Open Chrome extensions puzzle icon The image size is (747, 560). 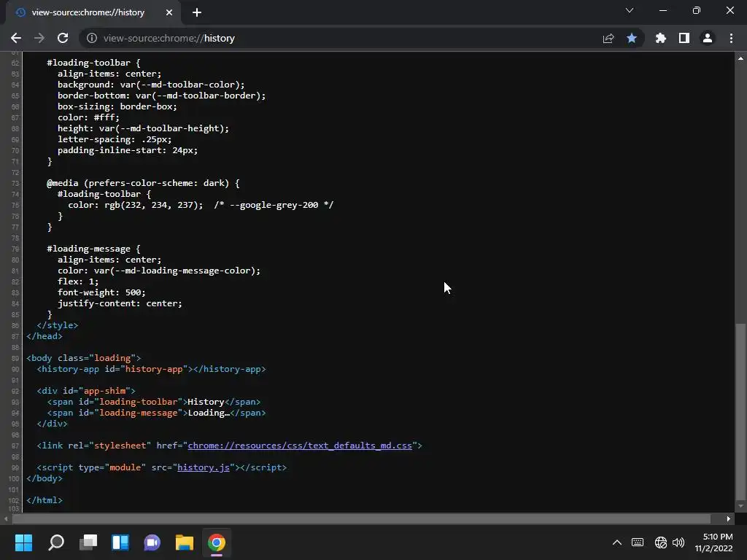[x=661, y=38]
